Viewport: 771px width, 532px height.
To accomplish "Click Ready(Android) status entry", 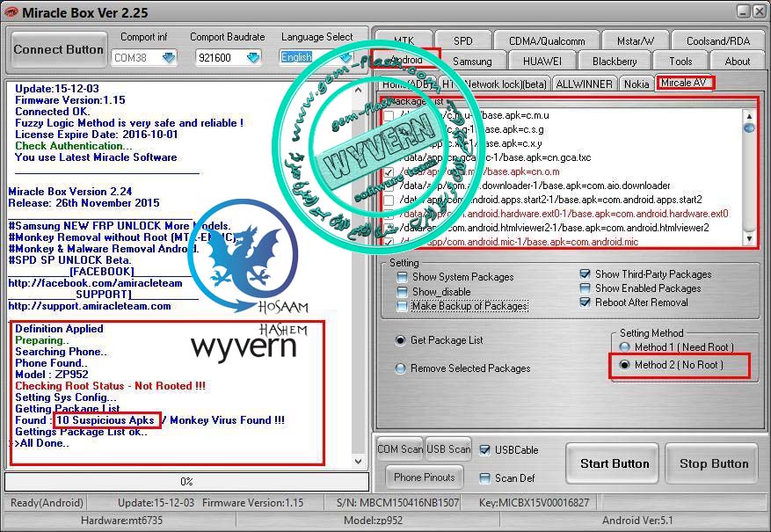I will click(47, 502).
